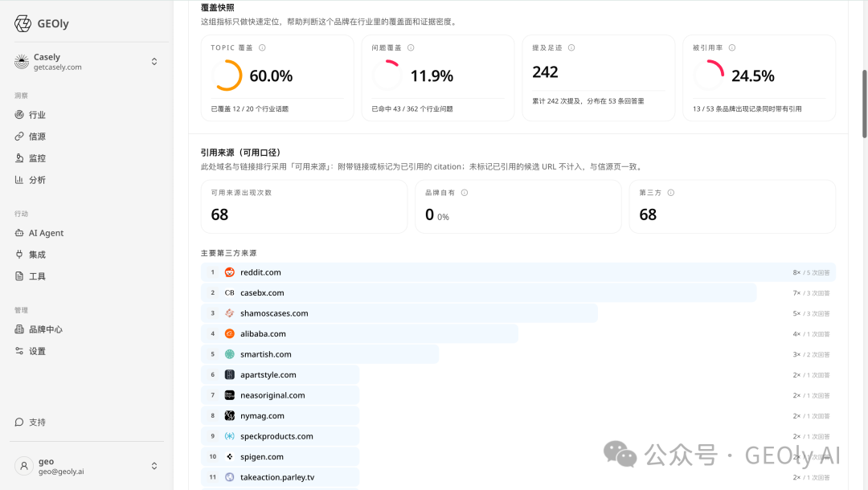The height and width of the screenshot is (490, 868).
Task: Click info icon next to 问题覆盖
Action: [x=411, y=47]
